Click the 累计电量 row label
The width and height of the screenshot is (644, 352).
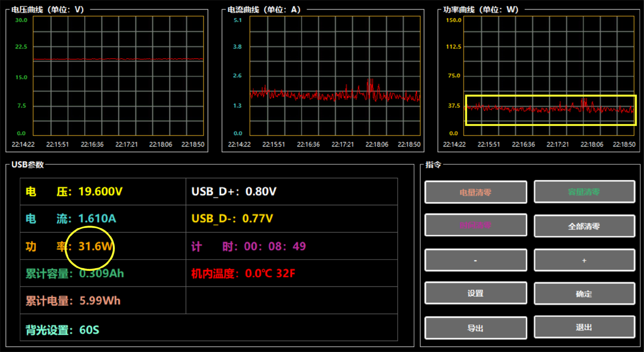tap(49, 301)
